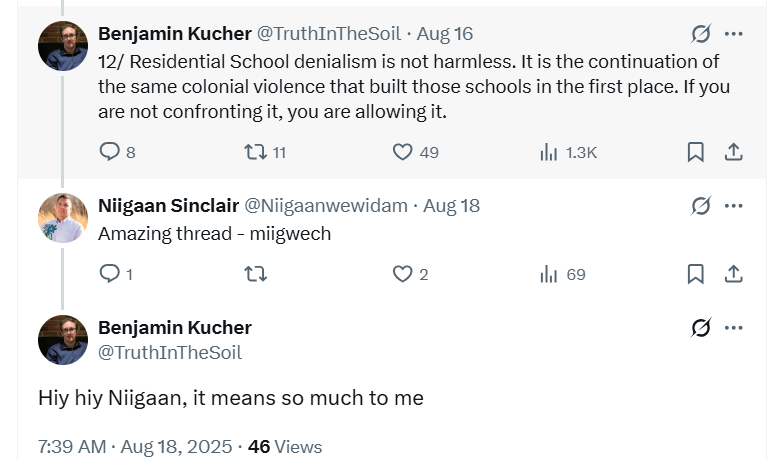
Task: Reply to the 12/ Residential School tweet
Action: [x=110, y=152]
